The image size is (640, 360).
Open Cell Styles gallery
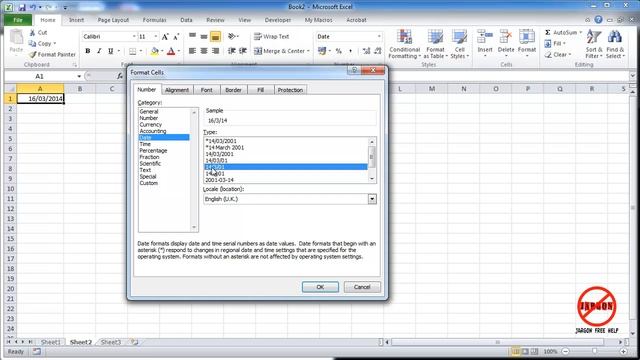click(459, 44)
